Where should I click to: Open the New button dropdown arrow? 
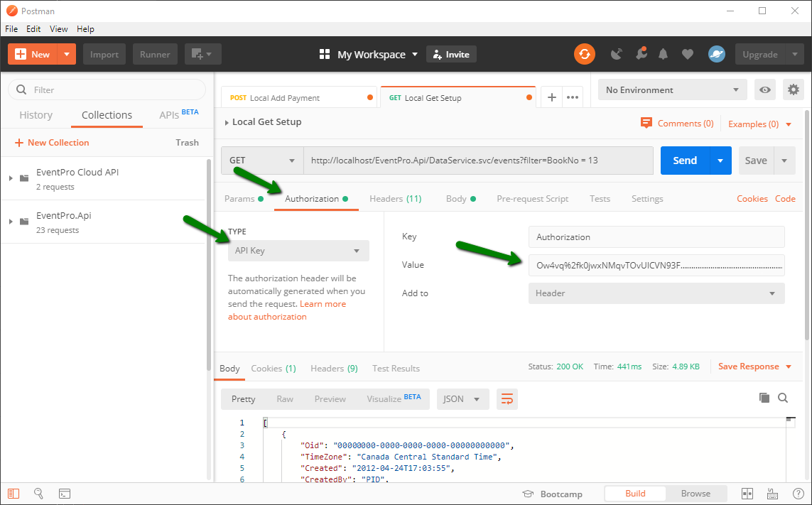(x=67, y=54)
